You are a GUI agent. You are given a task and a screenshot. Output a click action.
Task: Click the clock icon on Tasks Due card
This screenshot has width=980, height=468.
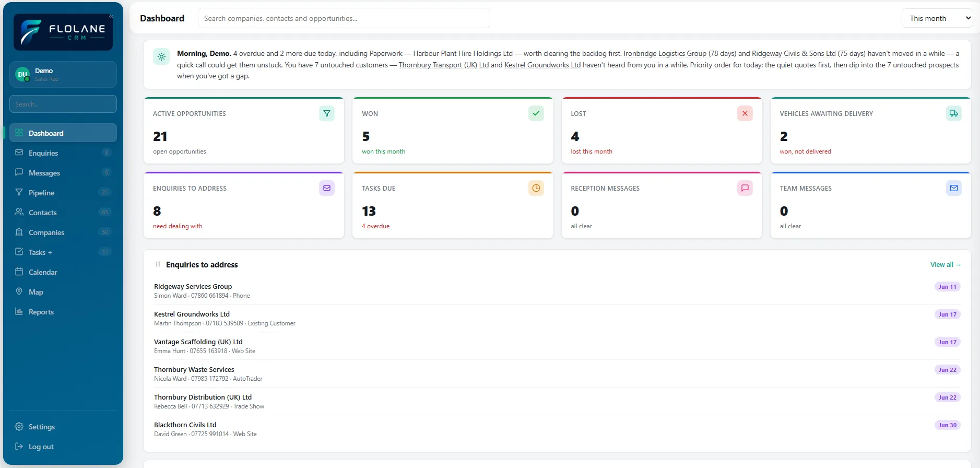(536, 188)
